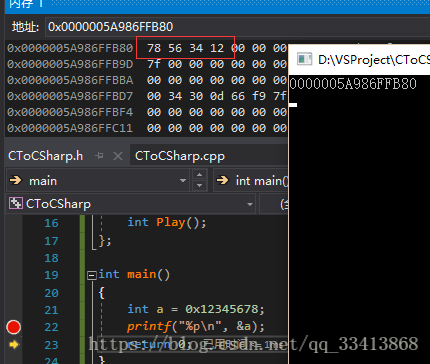Click the CToCSharp project icon
The height and width of the screenshot is (364, 430).
coord(16,203)
